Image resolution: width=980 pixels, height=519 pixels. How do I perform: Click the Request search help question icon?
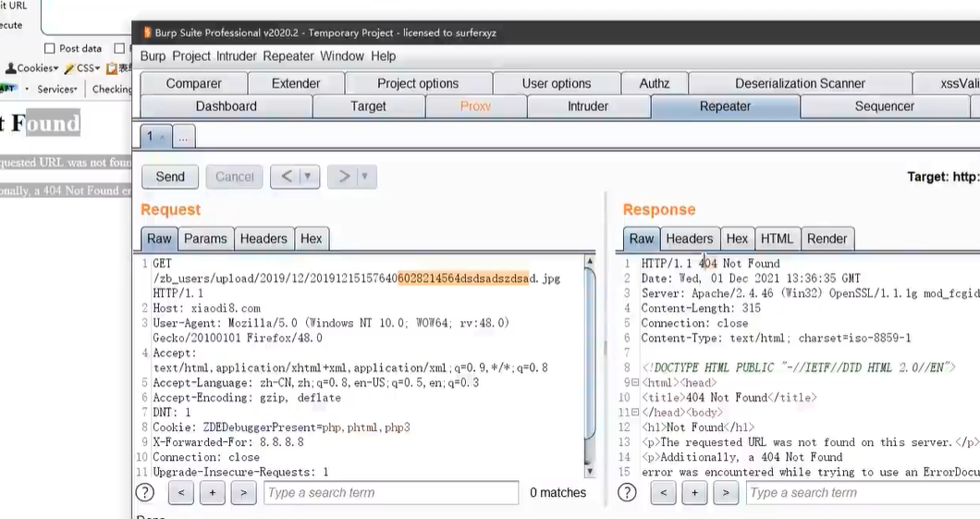[145, 493]
